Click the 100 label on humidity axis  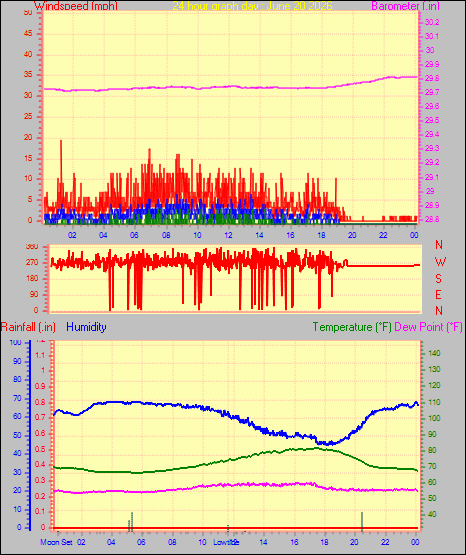point(16,343)
